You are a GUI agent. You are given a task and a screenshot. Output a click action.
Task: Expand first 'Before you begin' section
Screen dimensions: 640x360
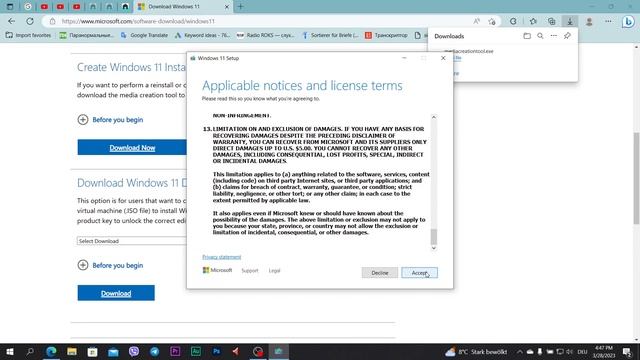point(110,120)
